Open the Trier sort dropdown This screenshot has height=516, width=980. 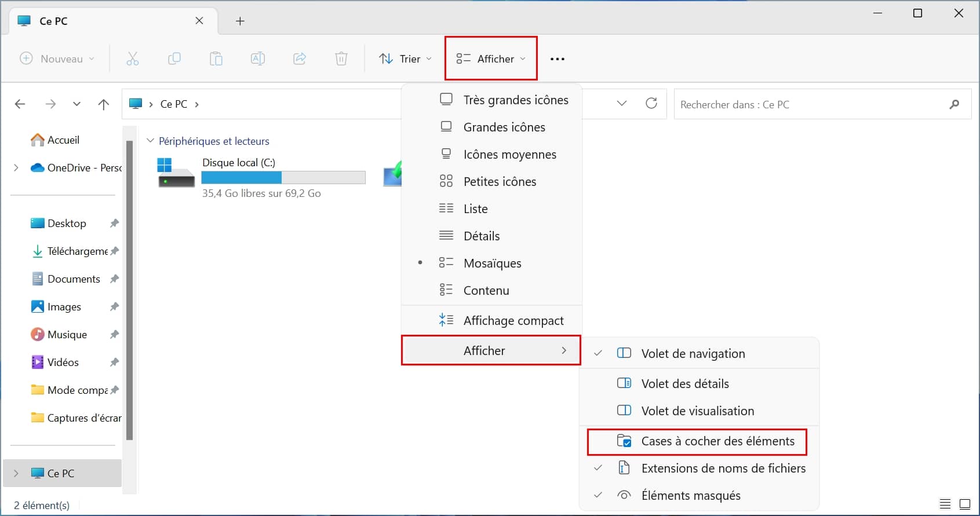(405, 58)
